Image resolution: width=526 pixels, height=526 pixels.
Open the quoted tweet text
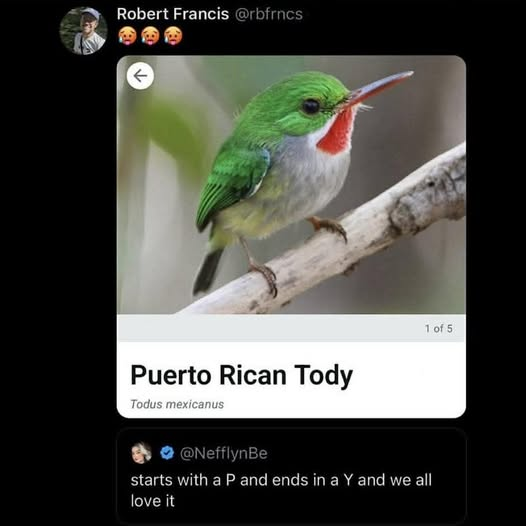pyautogui.click(x=281, y=490)
